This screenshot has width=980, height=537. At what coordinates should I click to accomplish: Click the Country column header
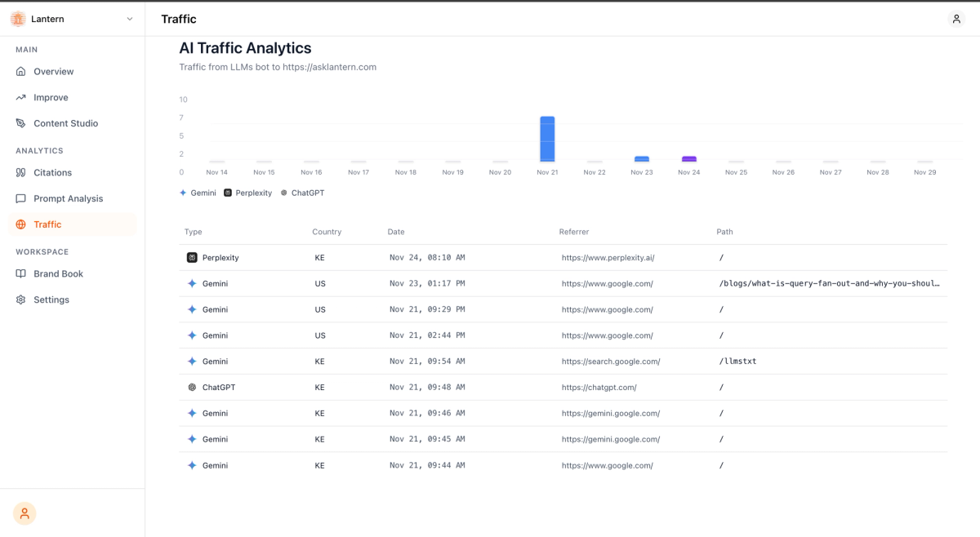[x=327, y=232]
